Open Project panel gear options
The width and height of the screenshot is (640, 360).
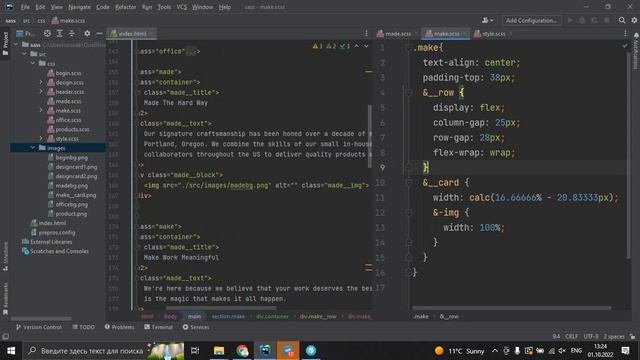(x=87, y=33)
